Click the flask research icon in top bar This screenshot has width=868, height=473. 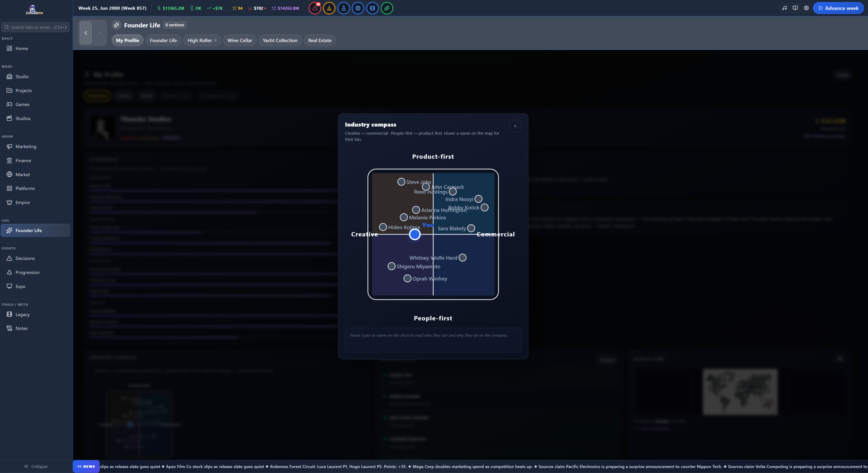(344, 8)
